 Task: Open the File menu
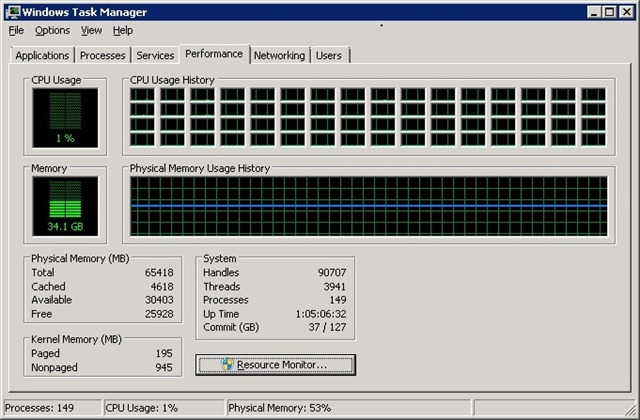click(x=16, y=31)
